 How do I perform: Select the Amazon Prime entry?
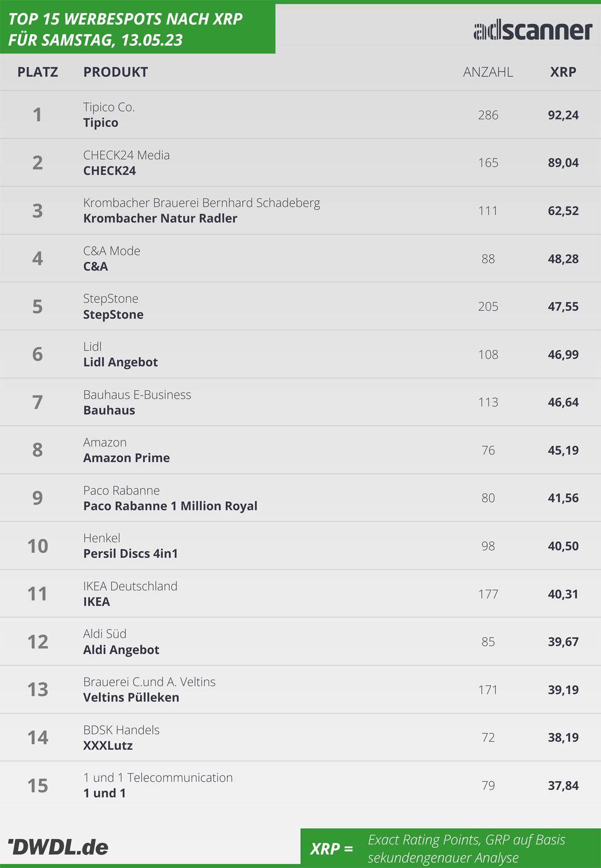(127, 458)
